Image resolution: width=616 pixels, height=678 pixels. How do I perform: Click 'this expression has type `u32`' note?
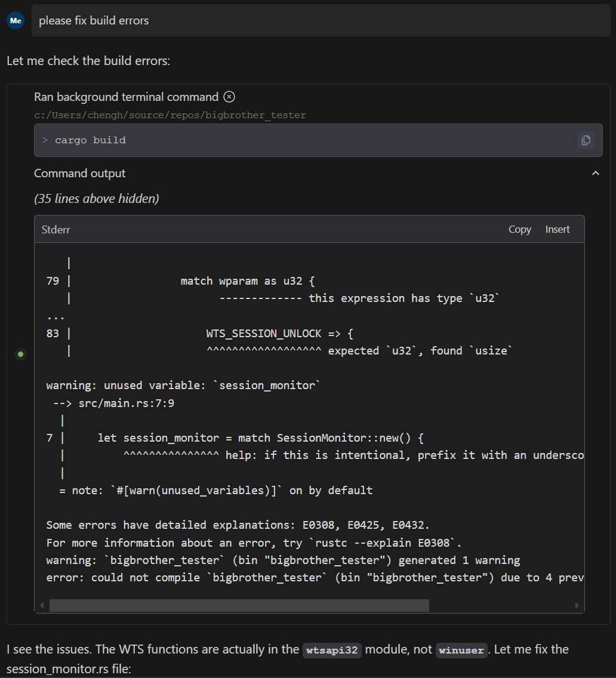(x=404, y=298)
